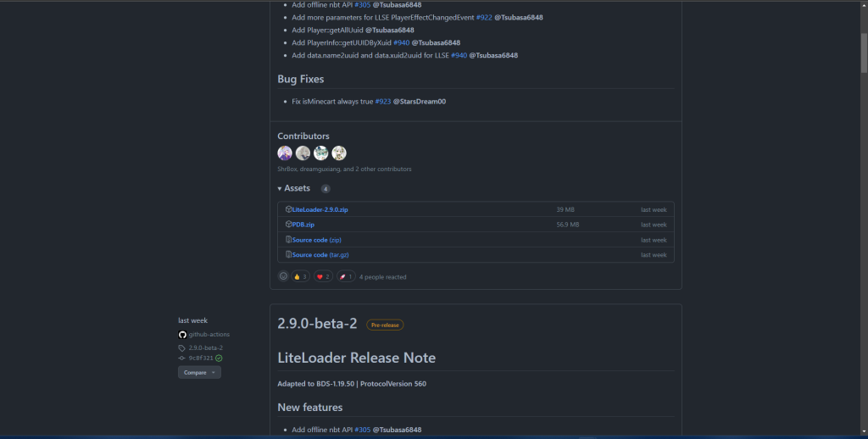
Task: Click the '56.9 MB' file size
Action: [x=567, y=225]
